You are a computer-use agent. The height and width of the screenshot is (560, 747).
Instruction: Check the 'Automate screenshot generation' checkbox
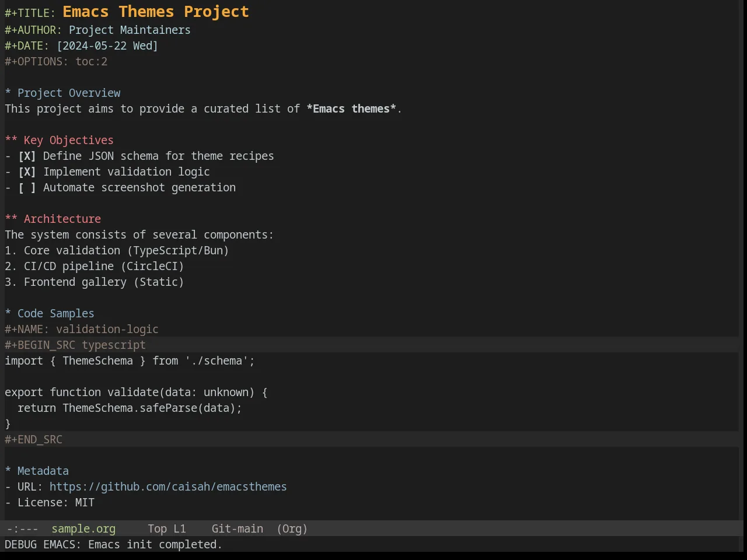click(x=27, y=188)
